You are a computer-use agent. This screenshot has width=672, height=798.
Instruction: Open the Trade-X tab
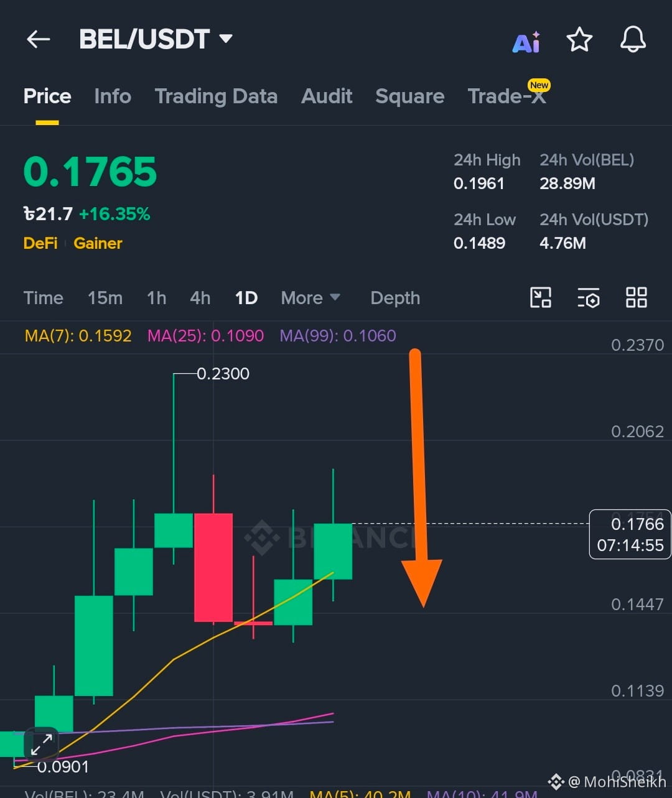pos(507,96)
